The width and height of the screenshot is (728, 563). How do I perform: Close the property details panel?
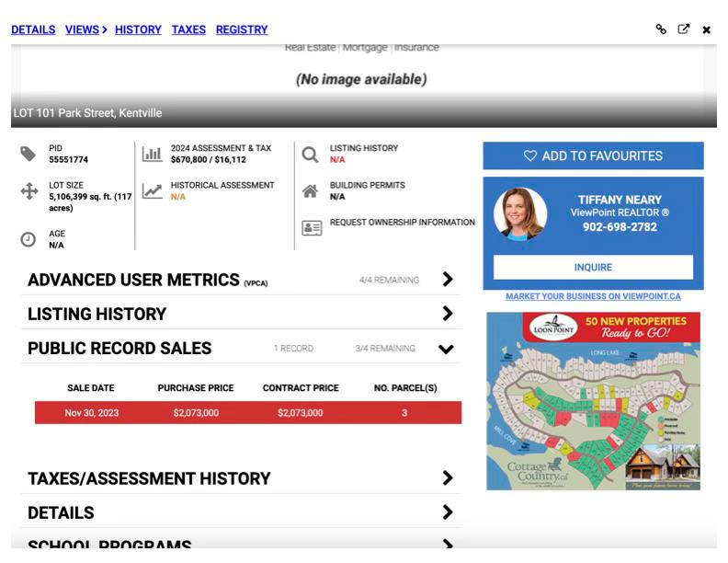706,29
